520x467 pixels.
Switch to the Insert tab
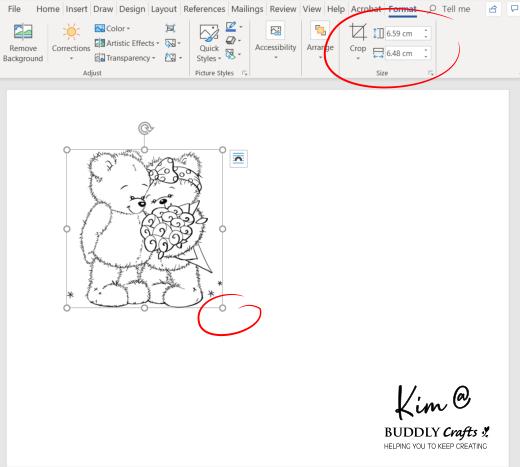(76, 9)
